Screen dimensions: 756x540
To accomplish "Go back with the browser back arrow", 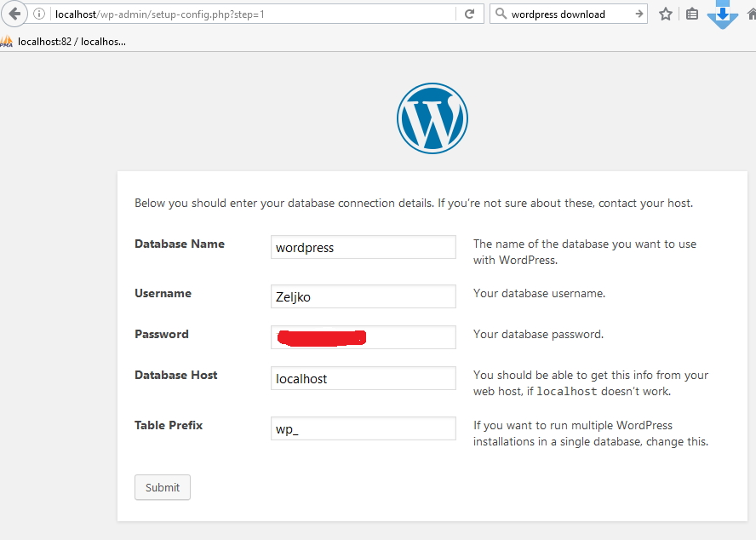I will tap(14, 14).
